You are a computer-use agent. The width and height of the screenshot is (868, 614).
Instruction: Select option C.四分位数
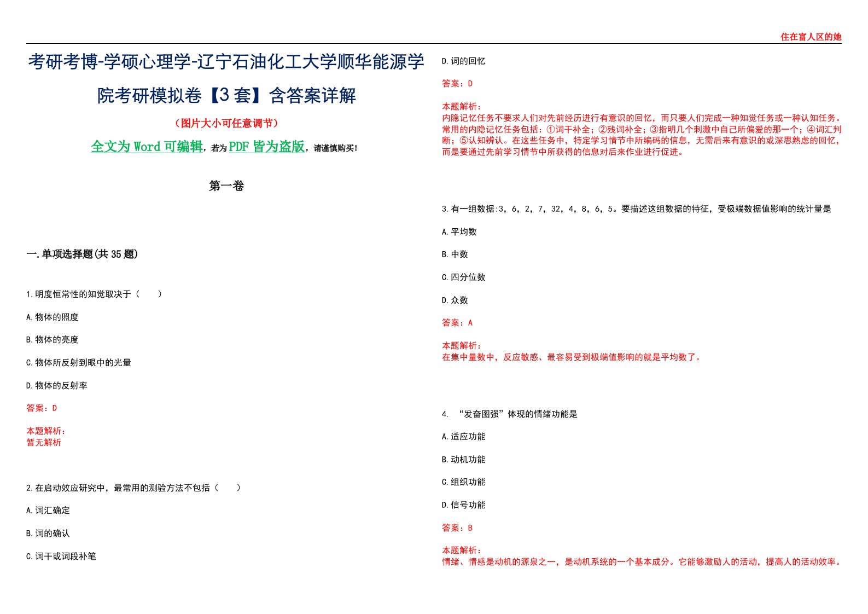click(x=464, y=277)
